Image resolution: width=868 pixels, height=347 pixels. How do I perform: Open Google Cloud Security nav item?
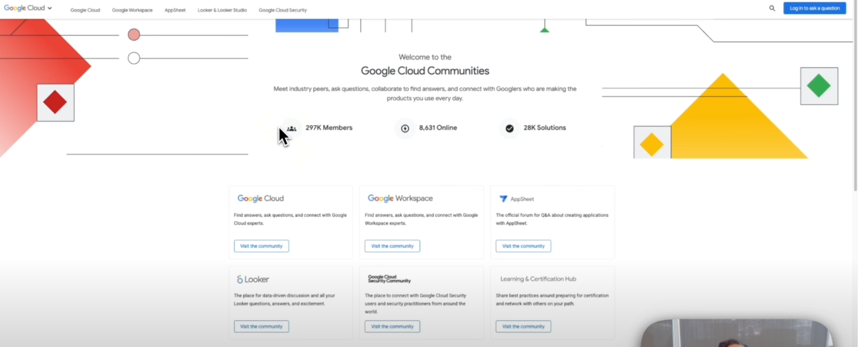click(282, 10)
